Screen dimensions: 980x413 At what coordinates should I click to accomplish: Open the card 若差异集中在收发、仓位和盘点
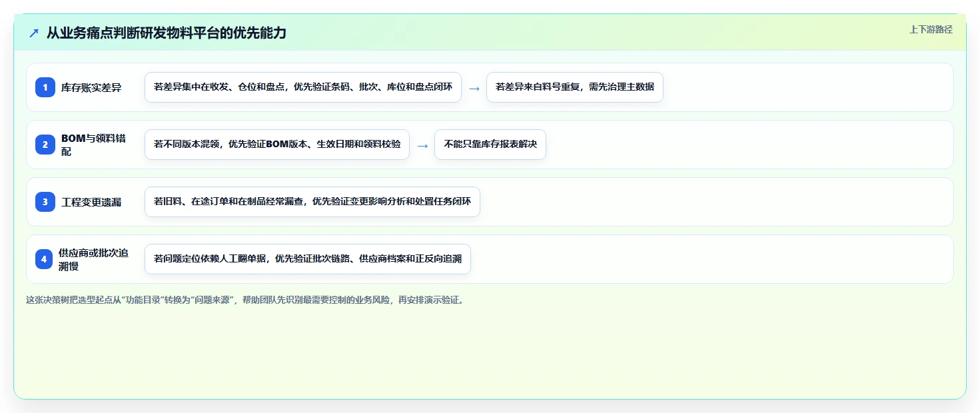tap(303, 87)
